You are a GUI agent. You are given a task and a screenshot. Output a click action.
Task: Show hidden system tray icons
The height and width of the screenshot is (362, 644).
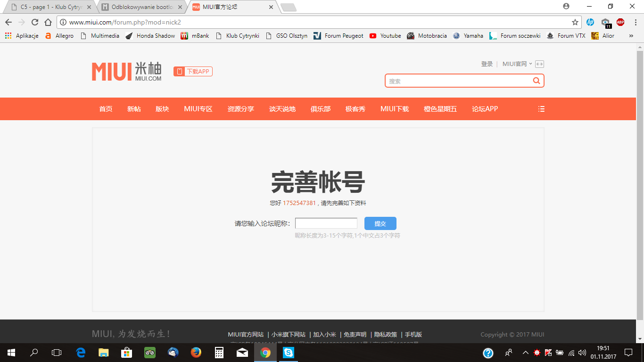pos(525,353)
